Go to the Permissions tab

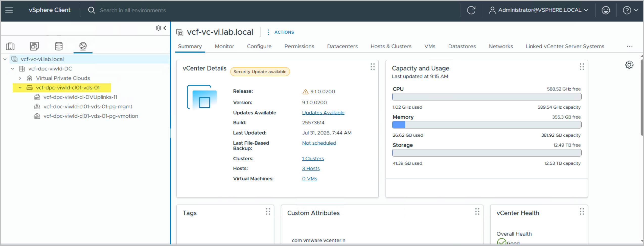pos(299,46)
